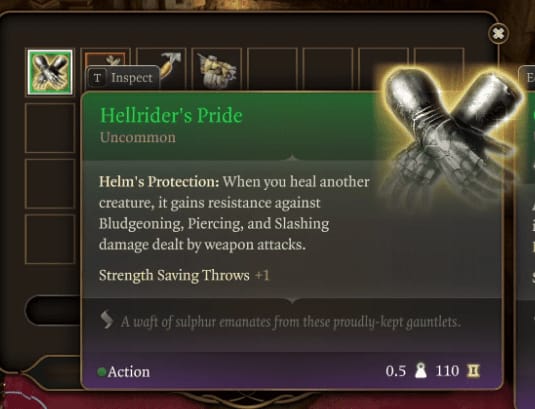Click the orange-bordered item behind Inspect label
This screenshot has height=409, width=535.
click(105, 59)
